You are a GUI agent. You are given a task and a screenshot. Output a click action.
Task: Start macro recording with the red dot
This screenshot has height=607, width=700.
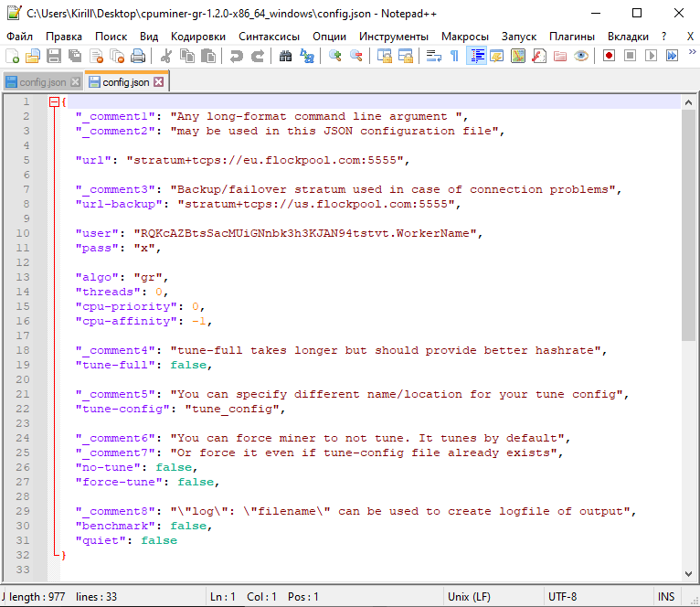[x=609, y=56]
